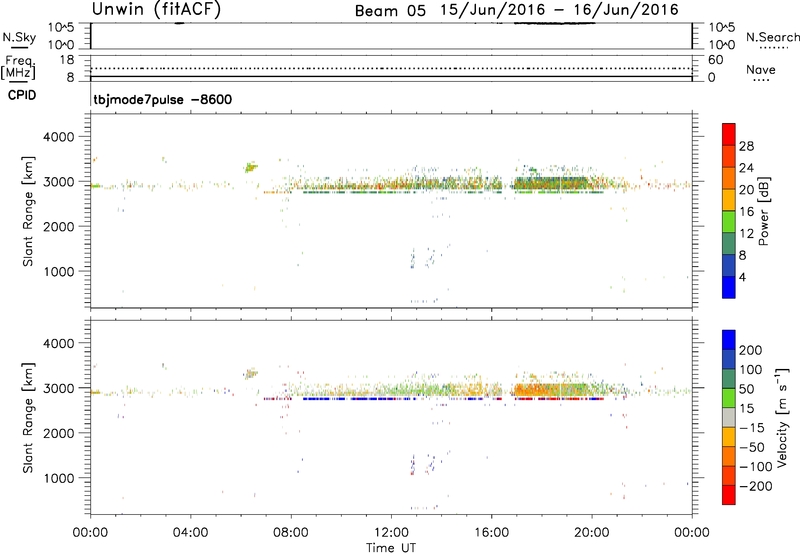Click the "Nave" legend label
This screenshot has width=800, height=554.
coord(761,69)
